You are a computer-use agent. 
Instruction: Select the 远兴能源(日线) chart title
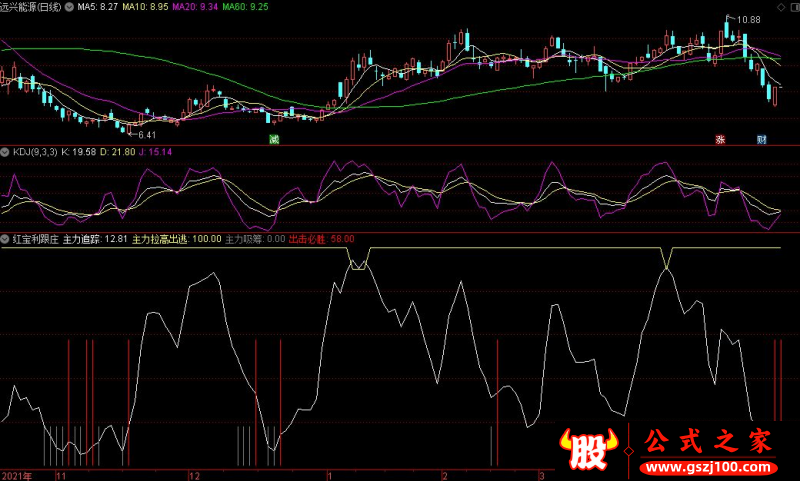pyautogui.click(x=31, y=7)
